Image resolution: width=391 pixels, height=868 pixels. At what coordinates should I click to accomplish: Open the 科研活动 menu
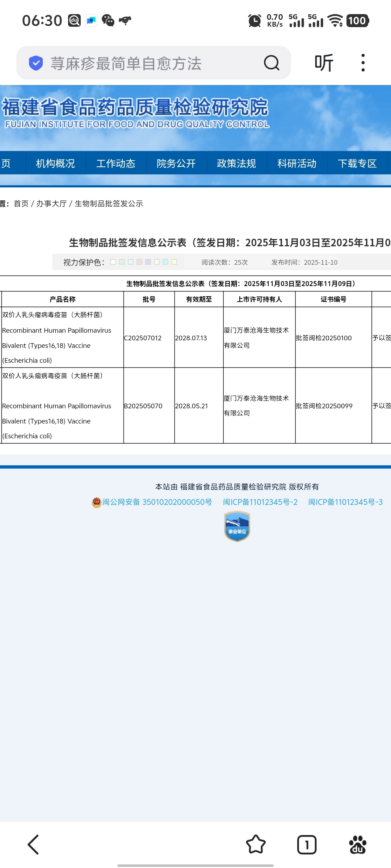point(297,163)
